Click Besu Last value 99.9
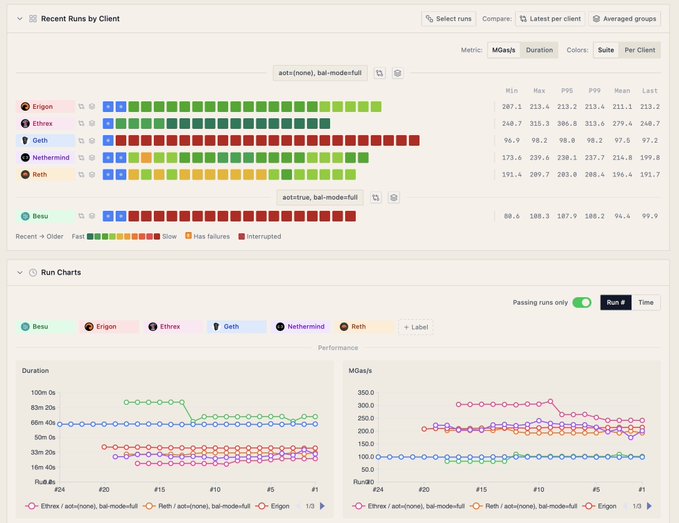Viewport: 679px width, 523px height. click(x=650, y=216)
